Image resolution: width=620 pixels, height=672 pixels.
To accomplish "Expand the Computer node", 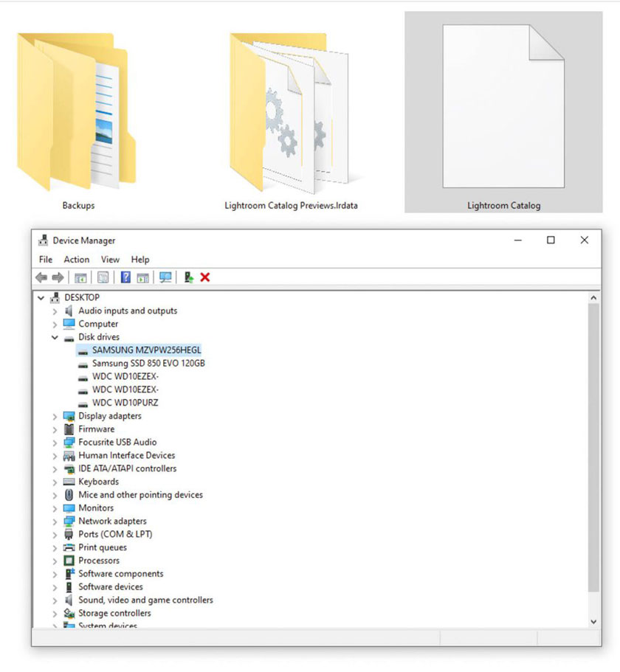I will (55, 325).
